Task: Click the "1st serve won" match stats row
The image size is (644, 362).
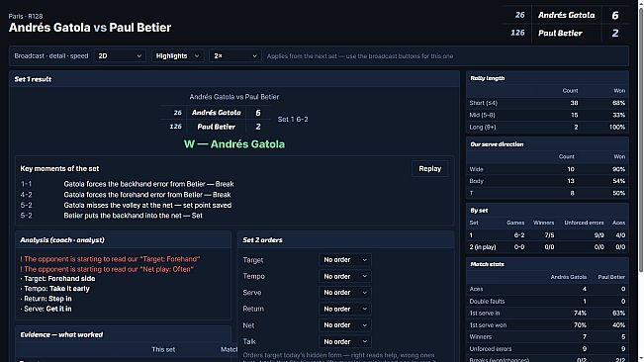Action: pyautogui.click(x=547, y=325)
